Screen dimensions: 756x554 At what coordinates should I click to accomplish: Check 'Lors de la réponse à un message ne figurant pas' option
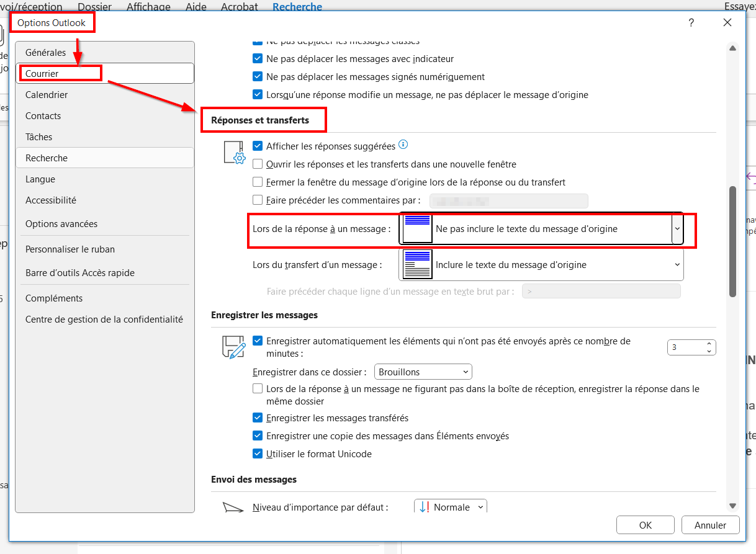point(258,389)
